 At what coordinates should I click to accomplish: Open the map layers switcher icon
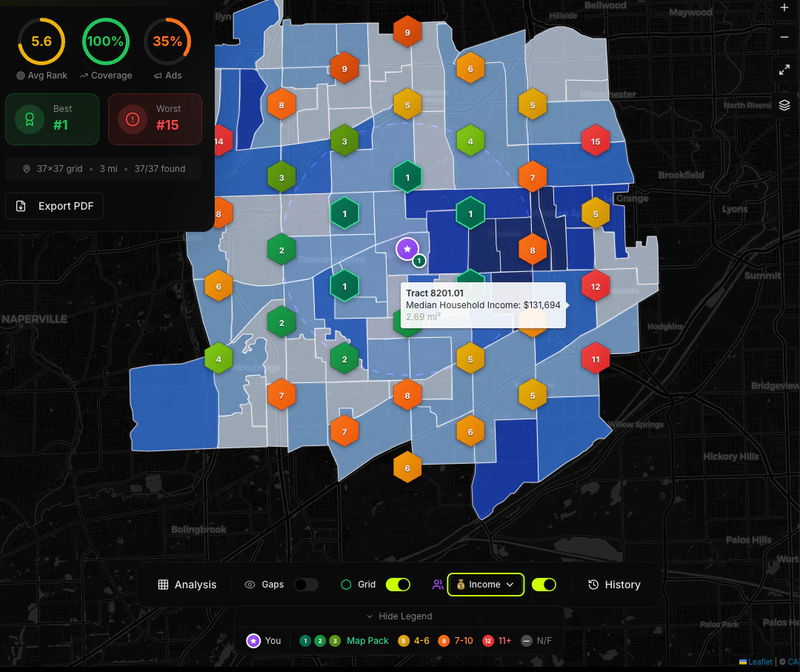click(x=784, y=104)
